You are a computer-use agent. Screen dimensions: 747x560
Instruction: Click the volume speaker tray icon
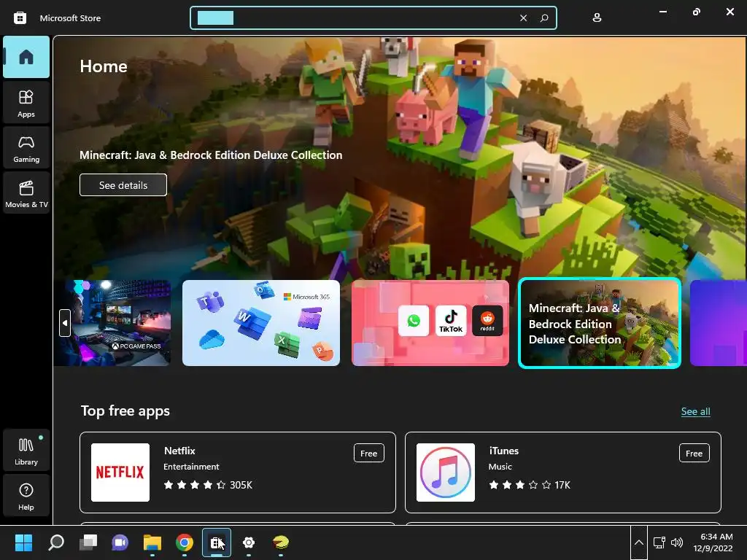tap(676, 542)
